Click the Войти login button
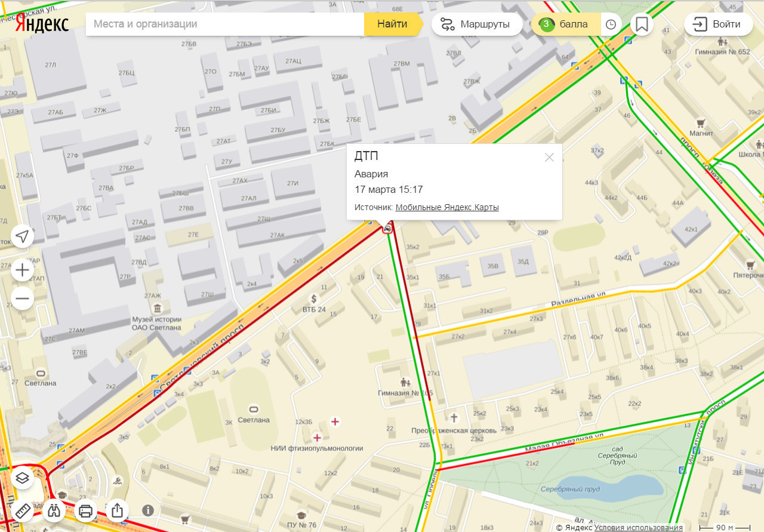Image resolution: width=764 pixels, height=532 pixels. 718,24
